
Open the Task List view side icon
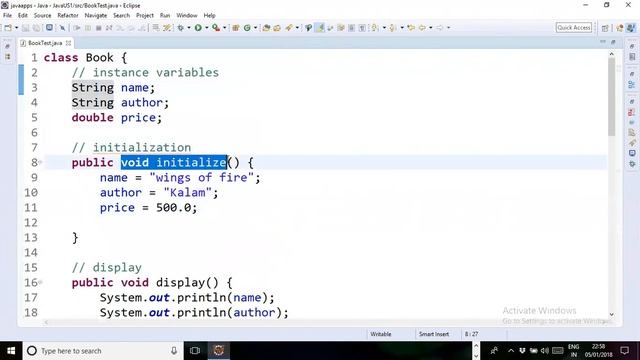[x=632, y=57]
